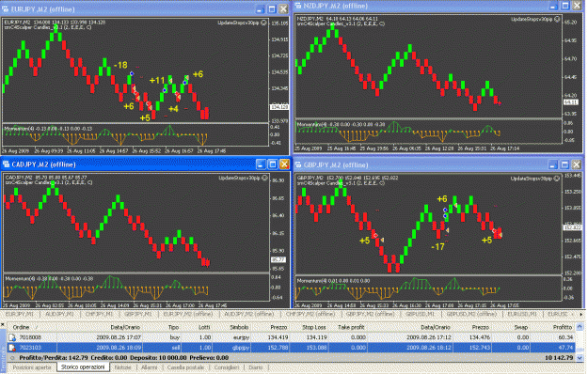
Task: Maximize the CADJPY,M2 chart window
Action: click(x=273, y=164)
